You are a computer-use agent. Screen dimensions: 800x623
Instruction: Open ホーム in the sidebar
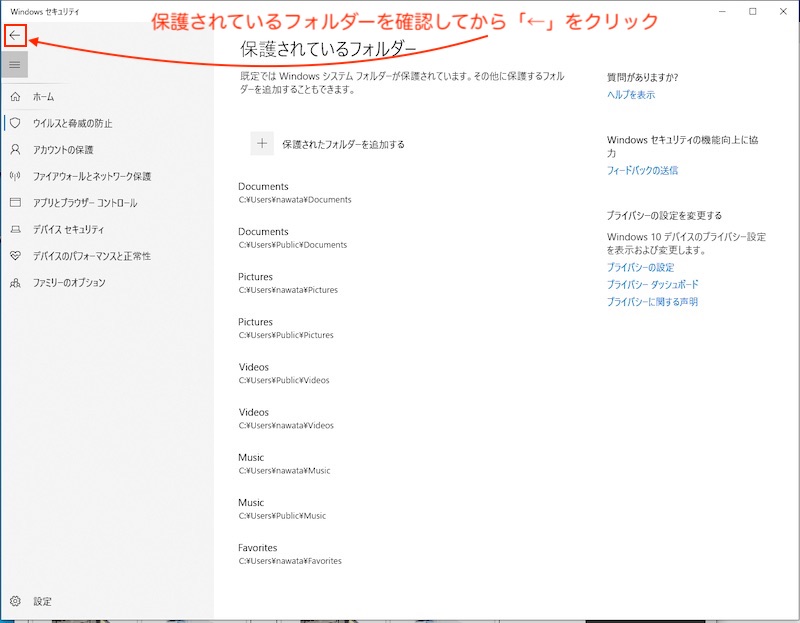click(x=43, y=96)
